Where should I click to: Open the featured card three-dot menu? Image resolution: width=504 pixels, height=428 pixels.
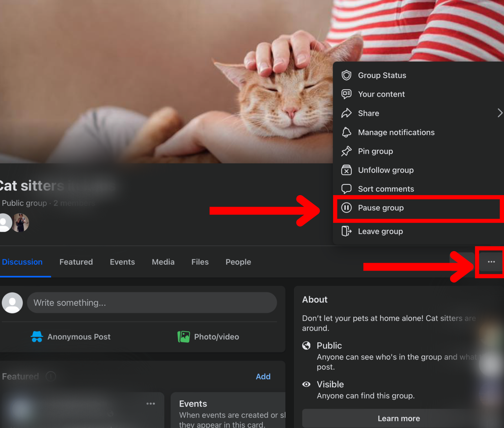[x=151, y=404]
